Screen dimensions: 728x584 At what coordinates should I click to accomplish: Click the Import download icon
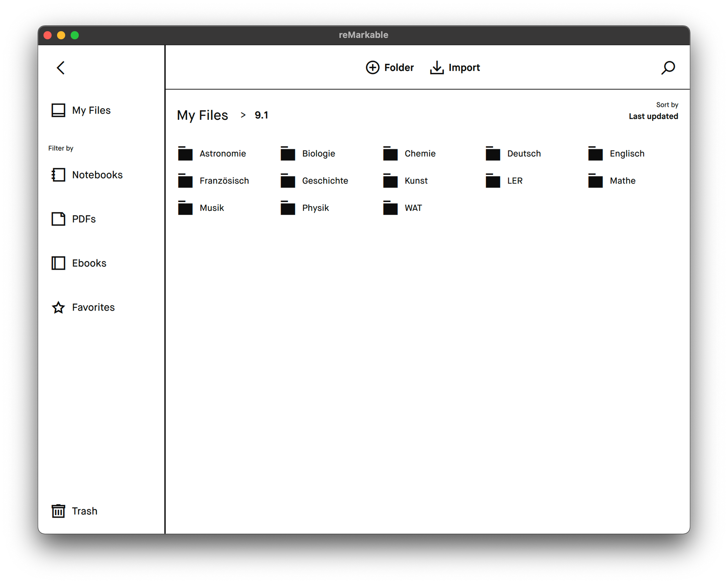coord(437,68)
